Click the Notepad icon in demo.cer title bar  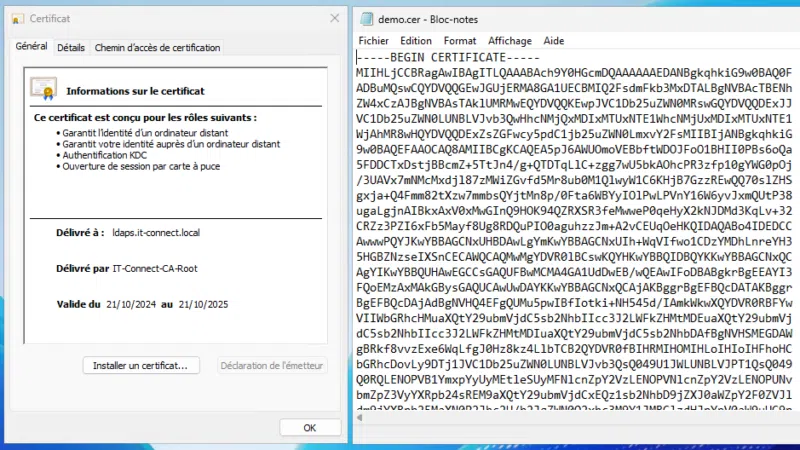366,19
